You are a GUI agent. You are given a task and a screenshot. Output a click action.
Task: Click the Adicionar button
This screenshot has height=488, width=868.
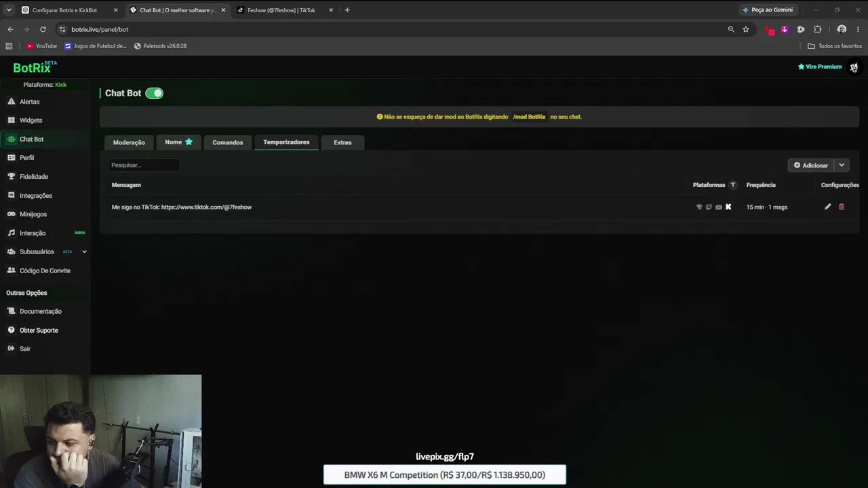coord(811,165)
